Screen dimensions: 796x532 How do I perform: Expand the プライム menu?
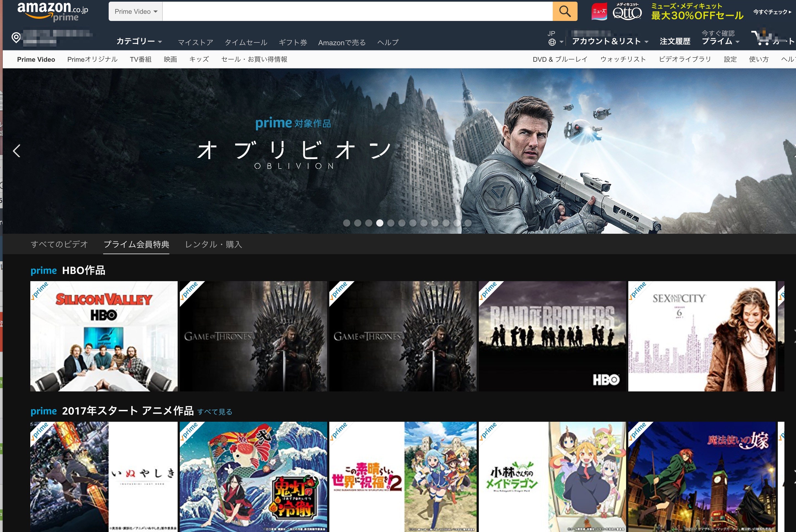(720, 41)
